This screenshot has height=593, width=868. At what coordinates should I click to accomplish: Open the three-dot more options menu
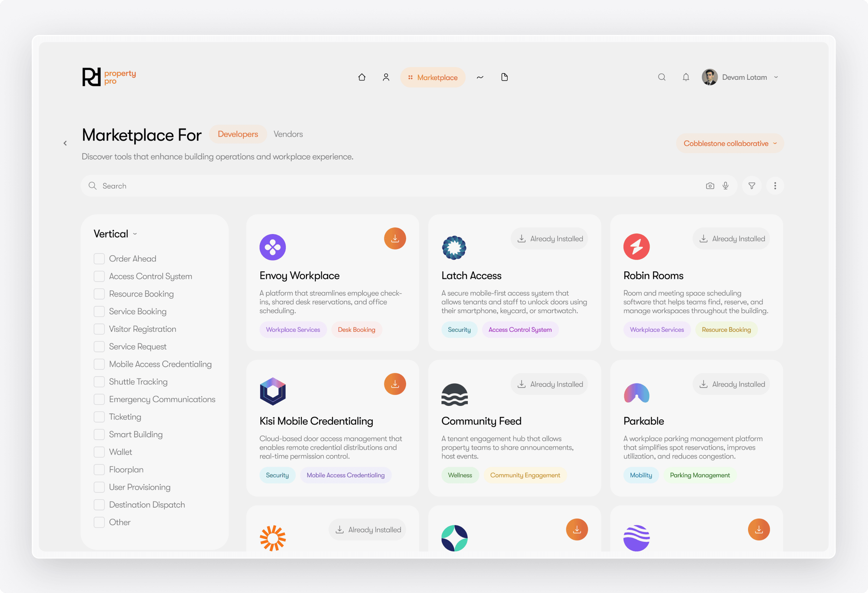pos(774,186)
